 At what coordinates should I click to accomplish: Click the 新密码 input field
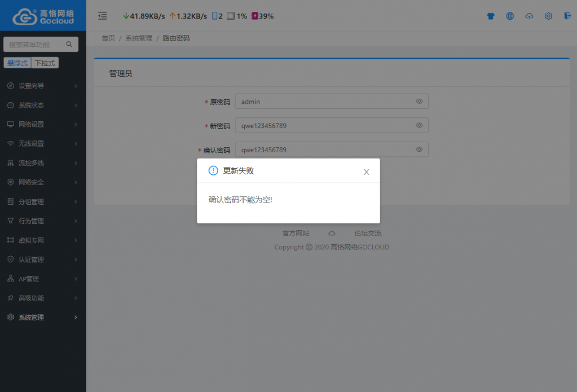click(x=332, y=125)
